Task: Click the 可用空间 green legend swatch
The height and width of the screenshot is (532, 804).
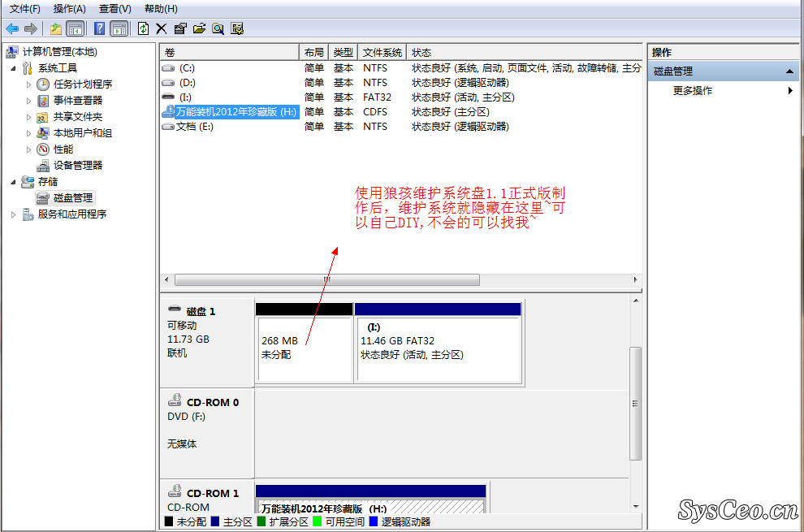Action: (x=317, y=521)
